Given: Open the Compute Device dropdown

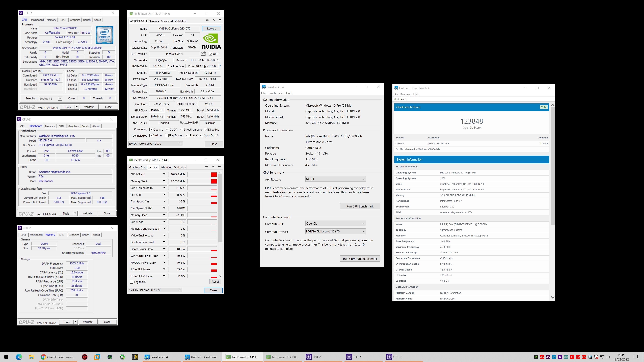Looking at the screenshot, I should 335,231.
